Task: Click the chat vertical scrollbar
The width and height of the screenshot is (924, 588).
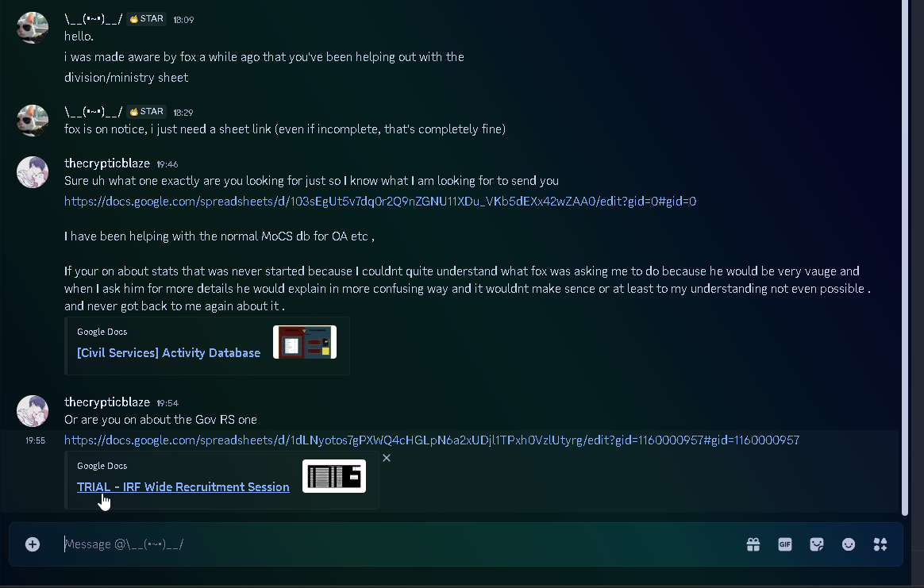Action: tap(905, 257)
